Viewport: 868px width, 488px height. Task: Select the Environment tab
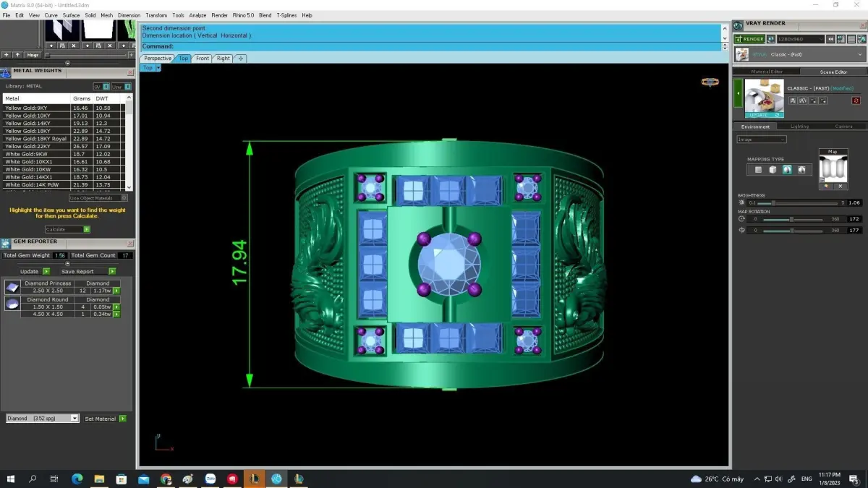coord(756,127)
